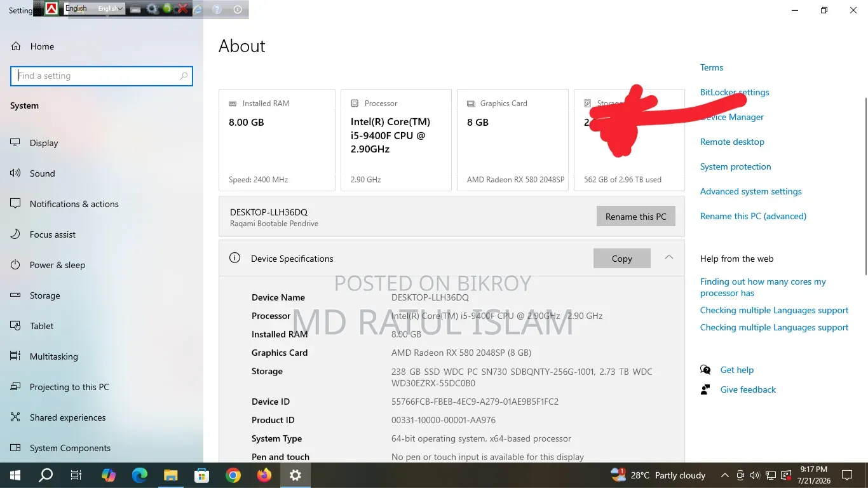Screen dimensions: 868x488
Task: Open Advanced system settings link
Action: click(750, 191)
